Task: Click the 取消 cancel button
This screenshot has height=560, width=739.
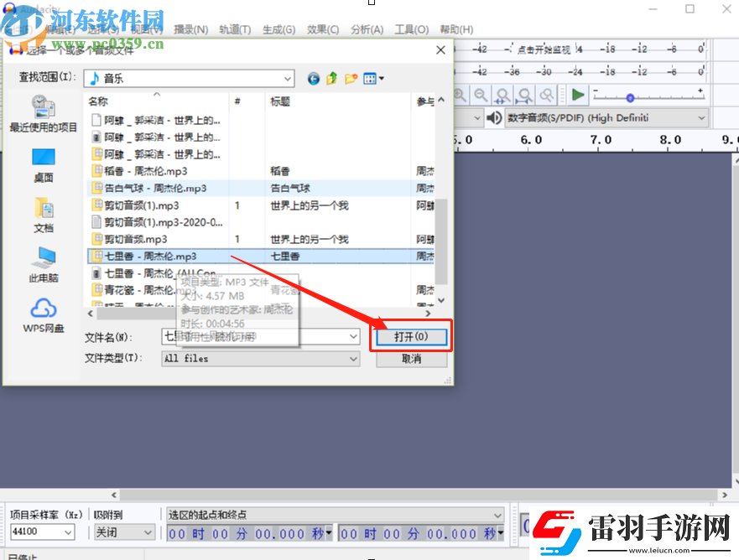Action: [x=412, y=359]
